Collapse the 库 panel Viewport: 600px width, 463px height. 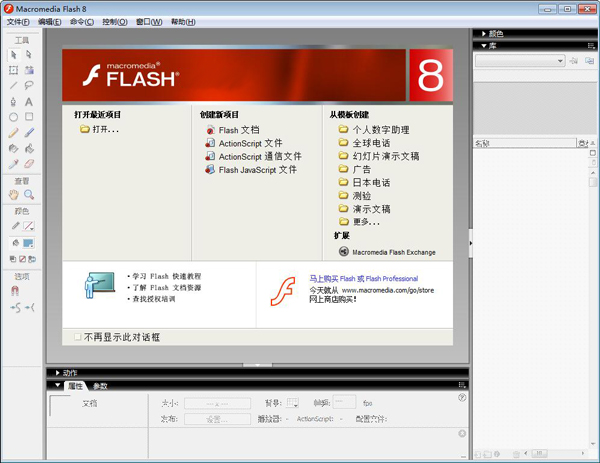(484, 46)
